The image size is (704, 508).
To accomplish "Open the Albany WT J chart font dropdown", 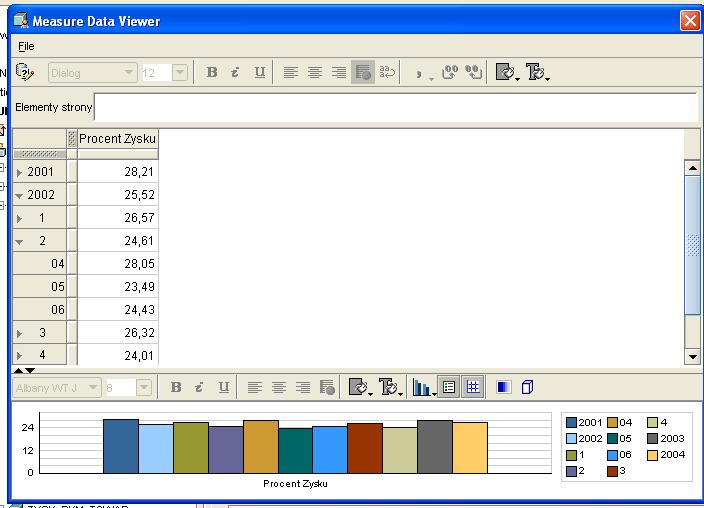I will pos(93,387).
